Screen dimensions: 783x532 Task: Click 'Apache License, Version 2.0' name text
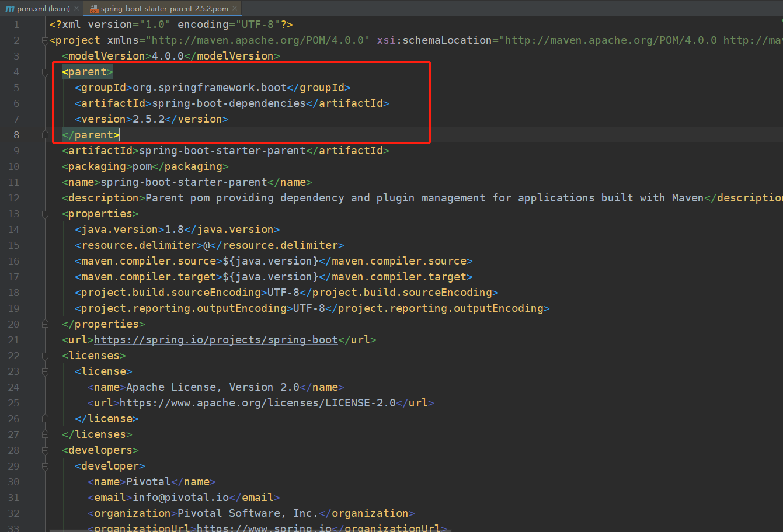click(213, 387)
